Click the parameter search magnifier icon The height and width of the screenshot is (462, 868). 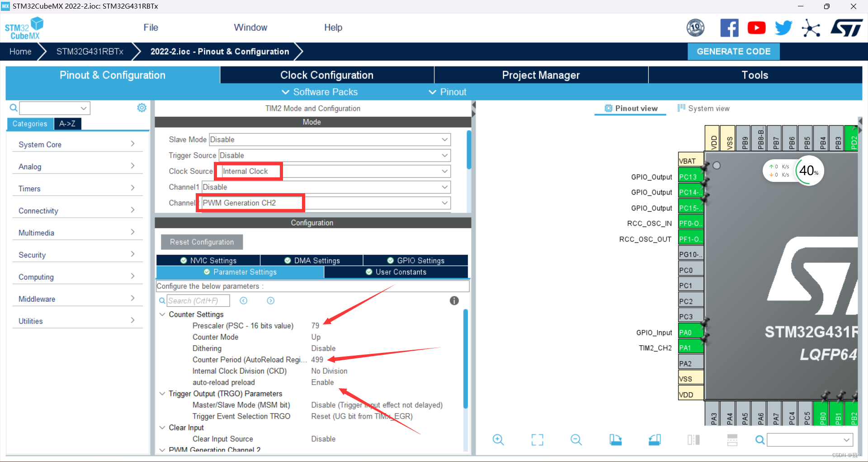click(162, 300)
